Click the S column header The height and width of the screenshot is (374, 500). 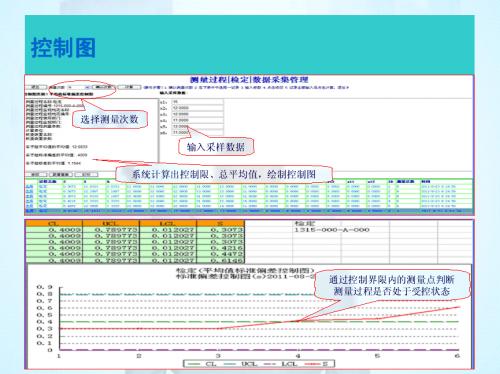click(x=221, y=223)
